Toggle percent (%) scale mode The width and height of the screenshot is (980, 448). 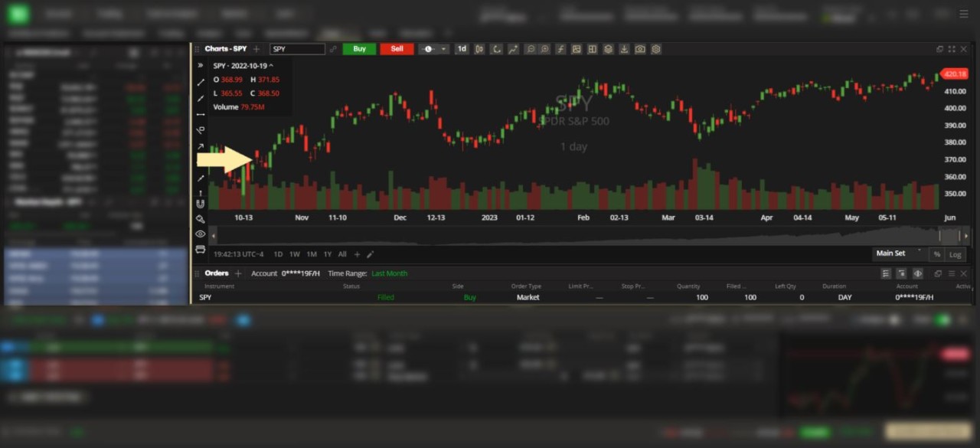click(x=936, y=254)
